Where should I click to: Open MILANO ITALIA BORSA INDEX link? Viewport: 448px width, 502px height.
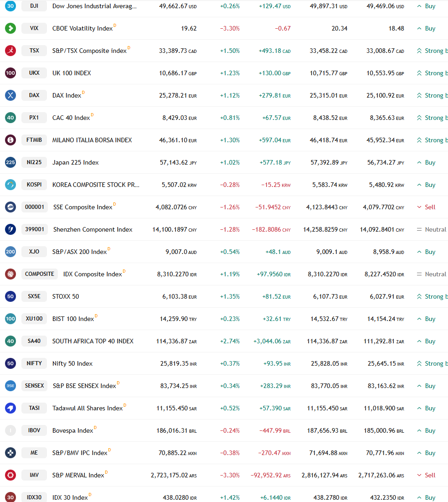coord(92,140)
